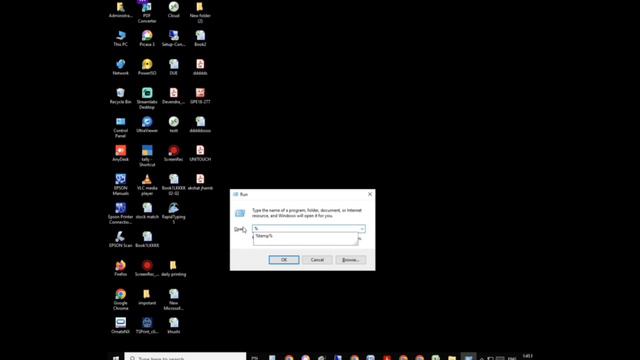Screen dimensions: 640x360
Task: Select the Epson Printer Connection desktop icon
Action: tap(120, 213)
